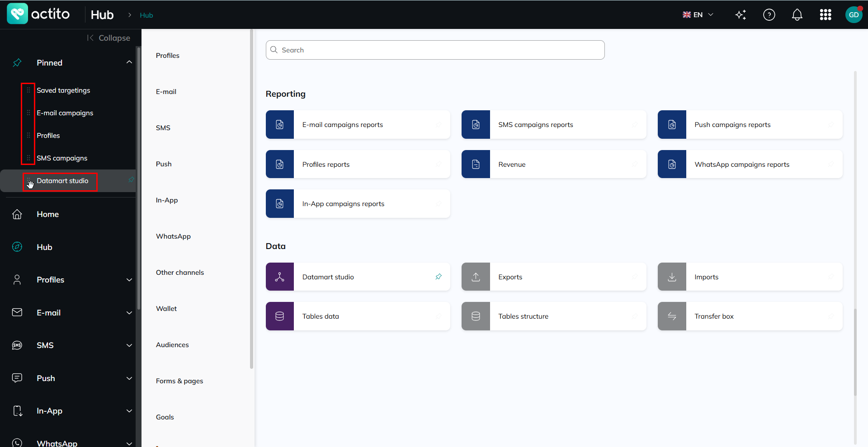Click the Hub breadcrumb link
The height and width of the screenshot is (447, 868).
146,15
